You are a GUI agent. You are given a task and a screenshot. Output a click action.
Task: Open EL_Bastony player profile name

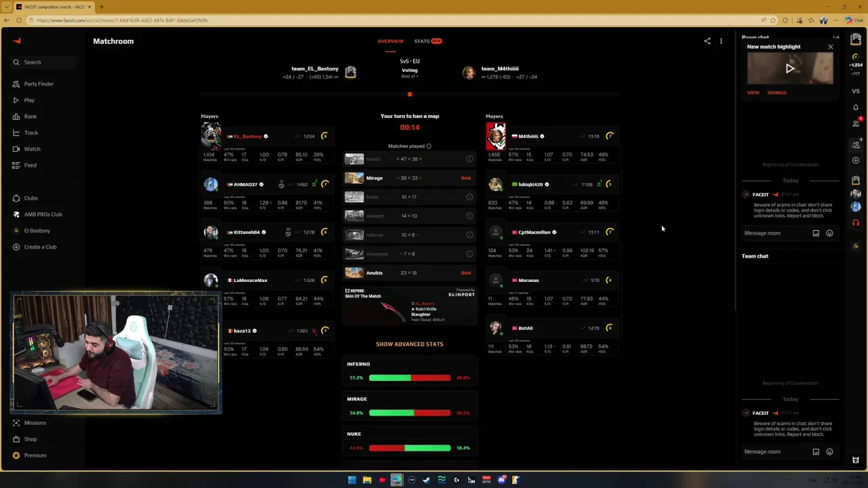[248, 137]
